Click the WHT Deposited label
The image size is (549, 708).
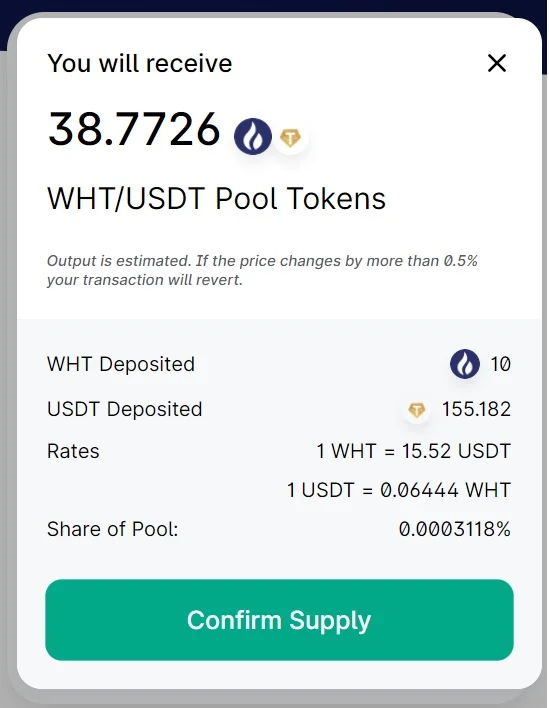coord(121,364)
